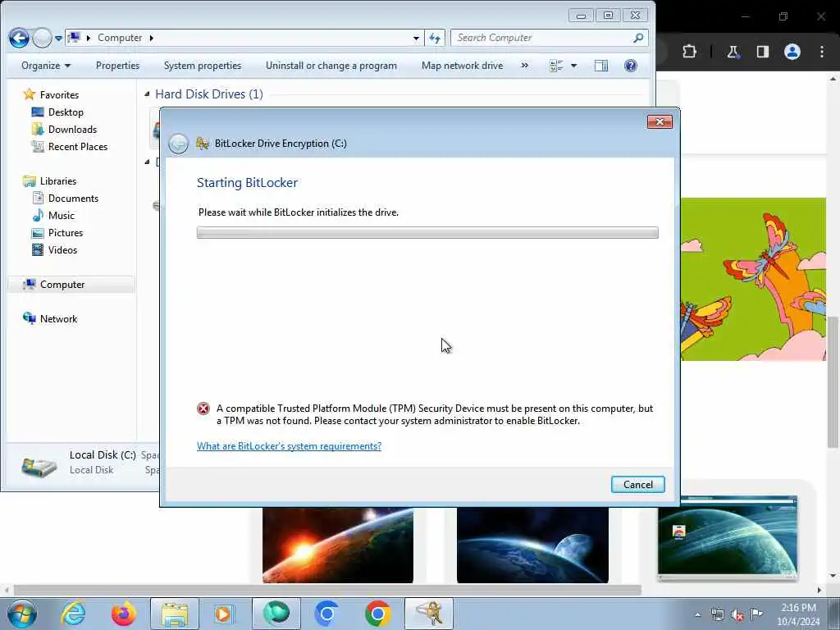Click the red TPM error icon
This screenshot has width=840, height=630.
tap(203, 409)
